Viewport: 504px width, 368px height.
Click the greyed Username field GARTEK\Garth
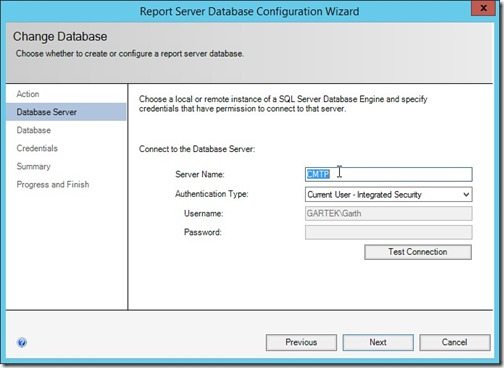click(x=388, y=213)
